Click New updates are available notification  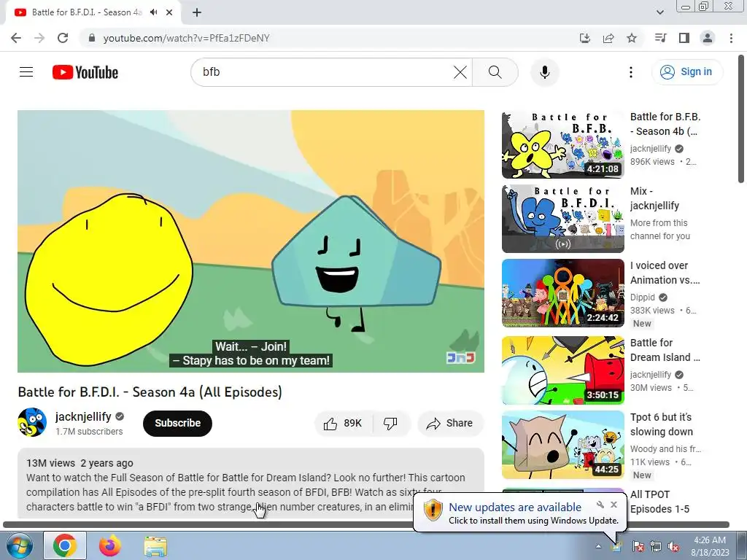pos(515,507)
